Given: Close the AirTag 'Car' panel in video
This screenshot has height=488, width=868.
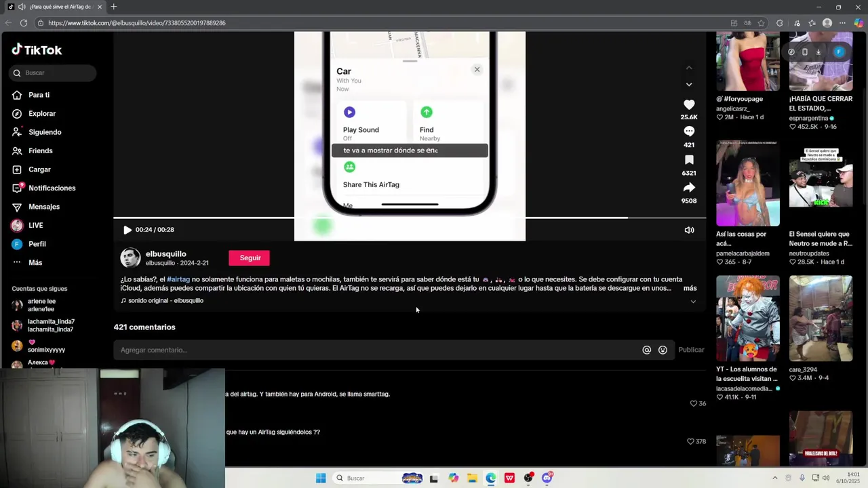Looking at the screenshot, I should click(x=477, y=69).
